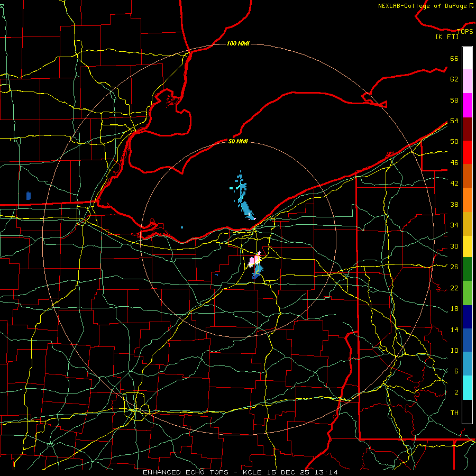Image resolution: width=476 pixels, height=476 pixels.
Task: Click the legend value 62
Action: [x=454, y=79]
